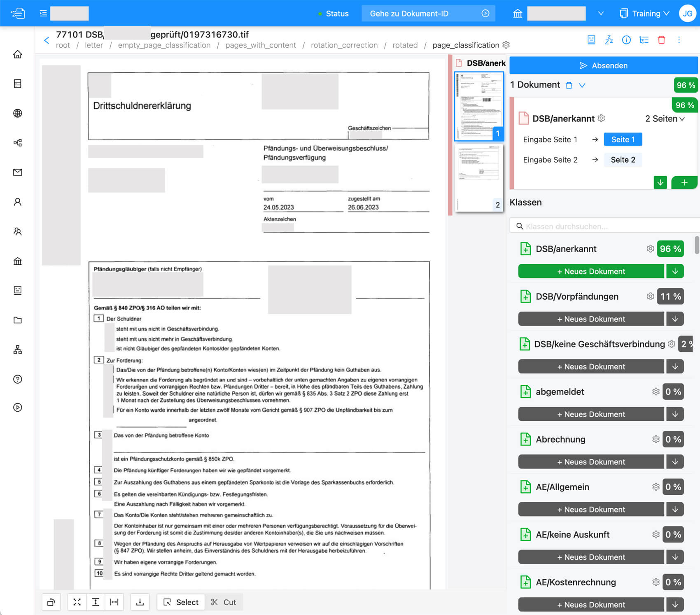Toggle Seite 2 page assignment
Viewport: 700px width, 615px height.
[x=623, y=160]
